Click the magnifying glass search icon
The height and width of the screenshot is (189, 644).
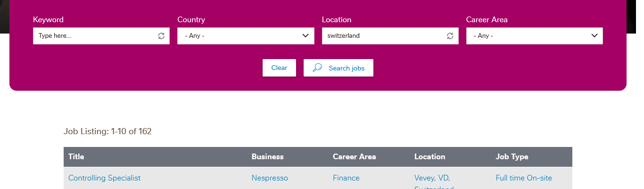317,68
